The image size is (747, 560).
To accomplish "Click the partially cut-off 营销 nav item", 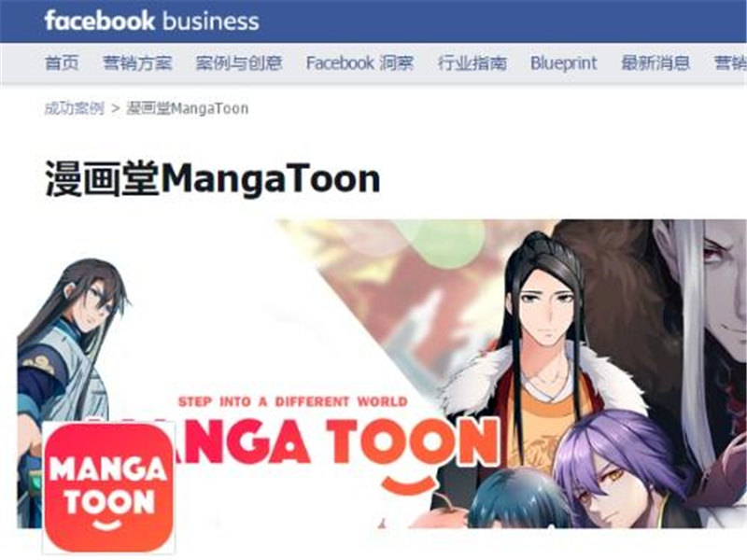I will tap(730, 63).
